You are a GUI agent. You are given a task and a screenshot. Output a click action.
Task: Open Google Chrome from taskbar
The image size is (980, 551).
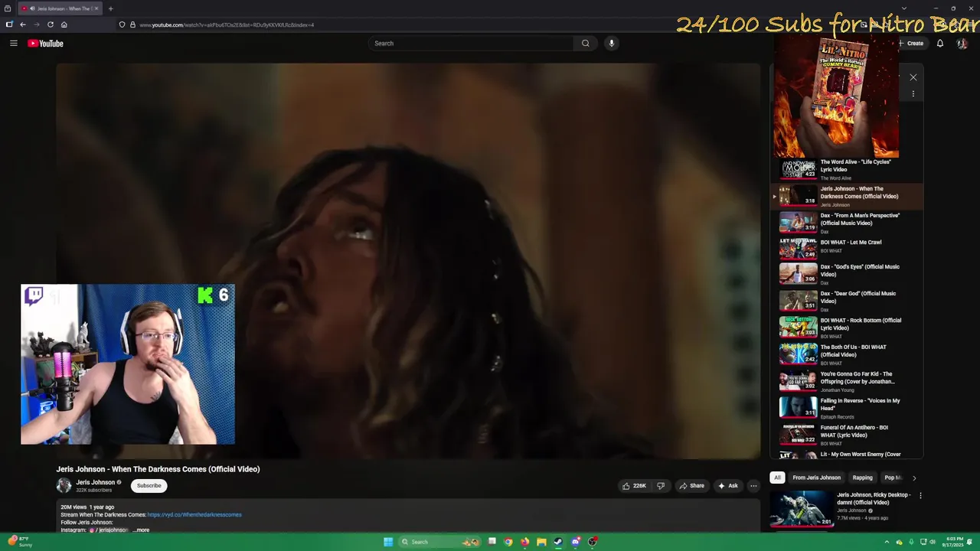pyautogui.click(x=508, y=542)
